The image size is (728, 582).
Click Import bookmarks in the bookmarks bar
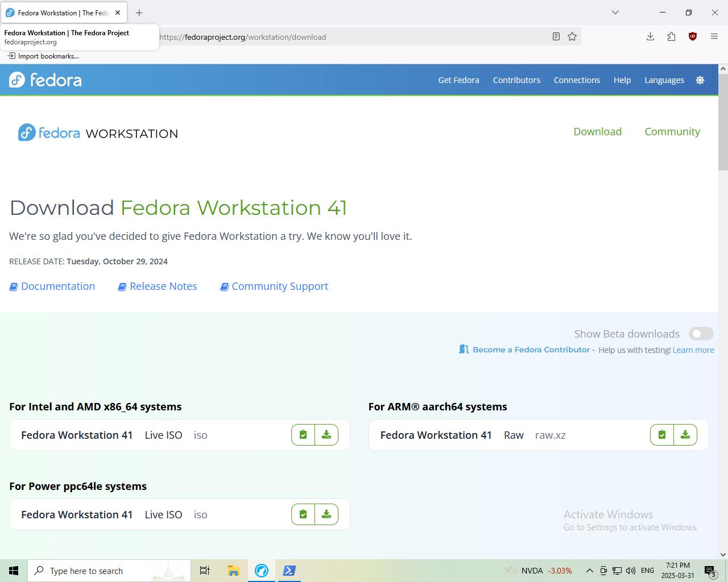43,56
